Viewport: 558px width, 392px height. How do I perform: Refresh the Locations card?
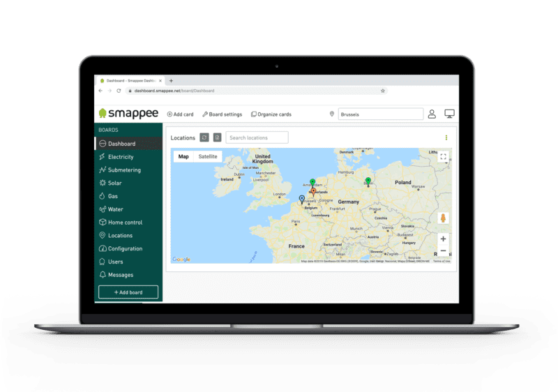204,137
